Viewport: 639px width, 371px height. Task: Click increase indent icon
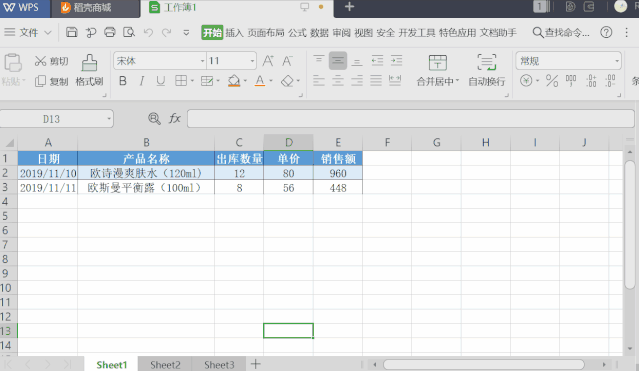click(397, 61)
